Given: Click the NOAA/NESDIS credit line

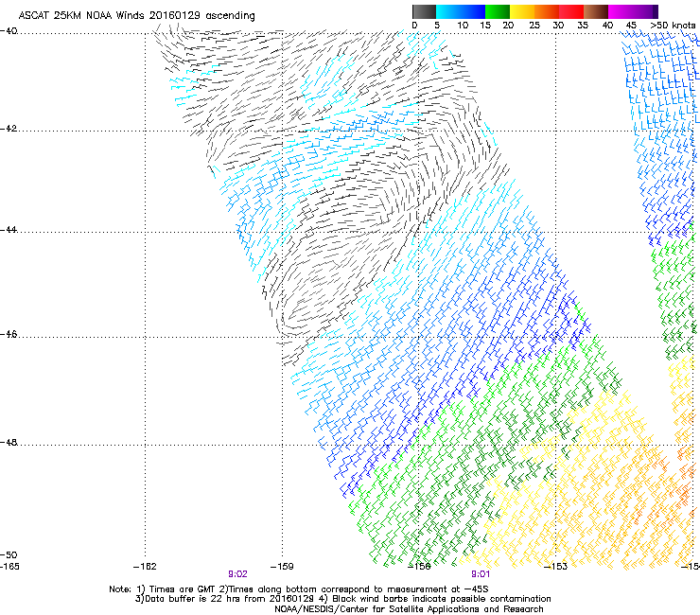Looking at the screenshot, I should [x=409, y=609].
